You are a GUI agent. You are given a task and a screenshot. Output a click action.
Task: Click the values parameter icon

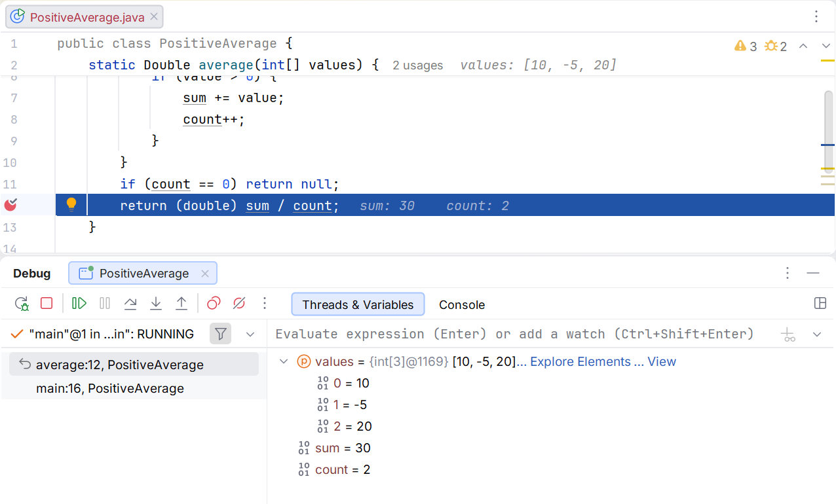click(x=304, y=361)
